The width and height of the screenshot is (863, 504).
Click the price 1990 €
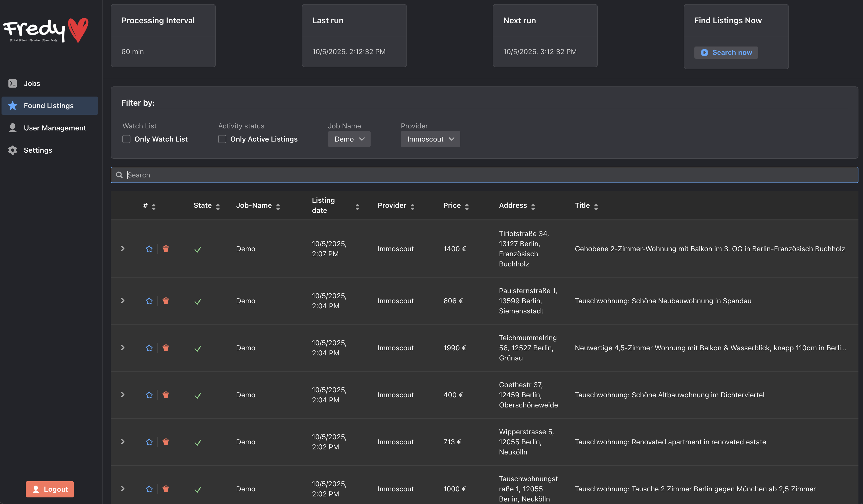tap(455, 348)
